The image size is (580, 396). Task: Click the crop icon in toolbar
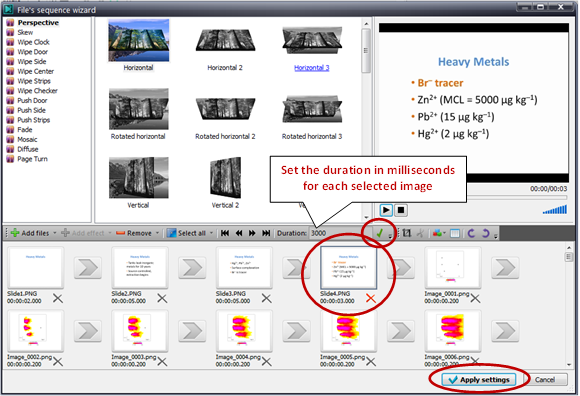point(407,233)
